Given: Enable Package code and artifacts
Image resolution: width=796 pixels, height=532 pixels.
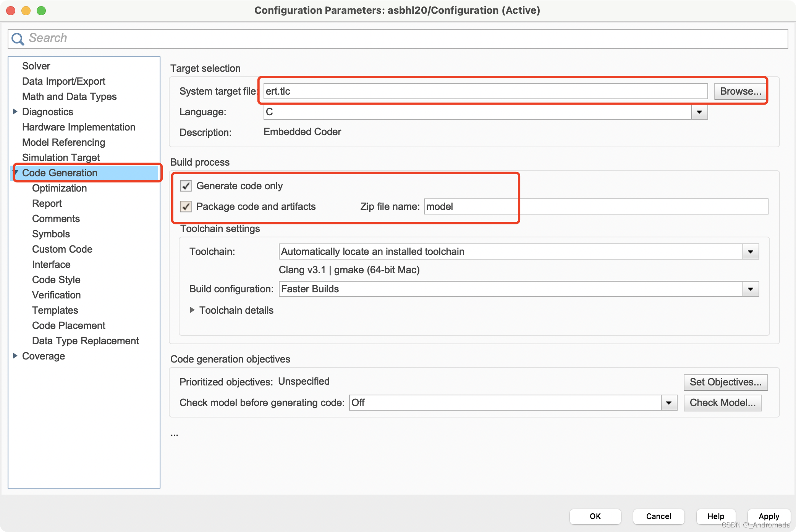Looking at the screenshot, I should pyautogui.click(x=186, y=206).
